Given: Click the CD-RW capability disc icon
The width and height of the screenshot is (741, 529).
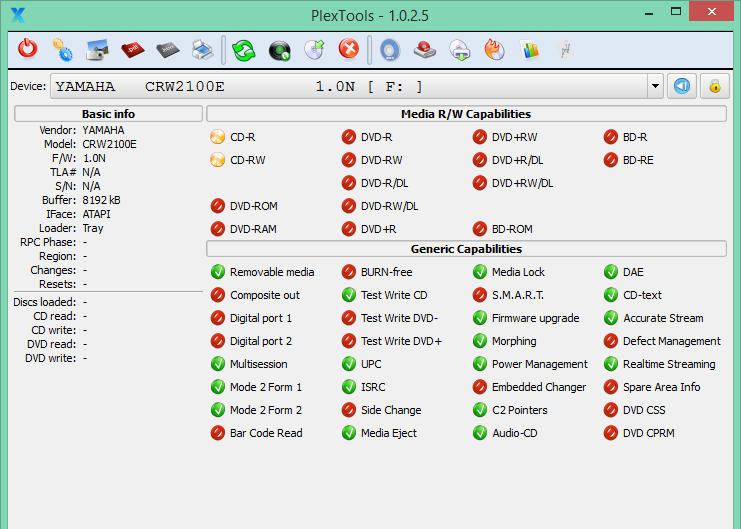Looking at the screenshot, I should 217,160.
